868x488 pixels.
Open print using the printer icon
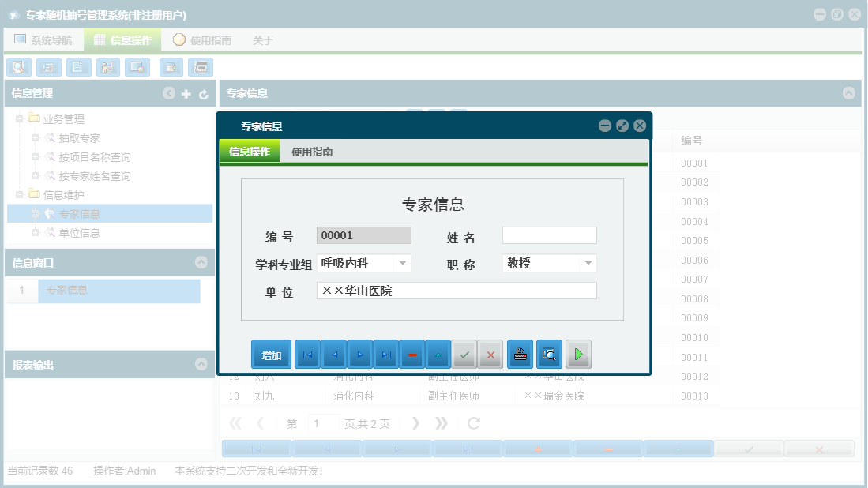click(520, 354)
